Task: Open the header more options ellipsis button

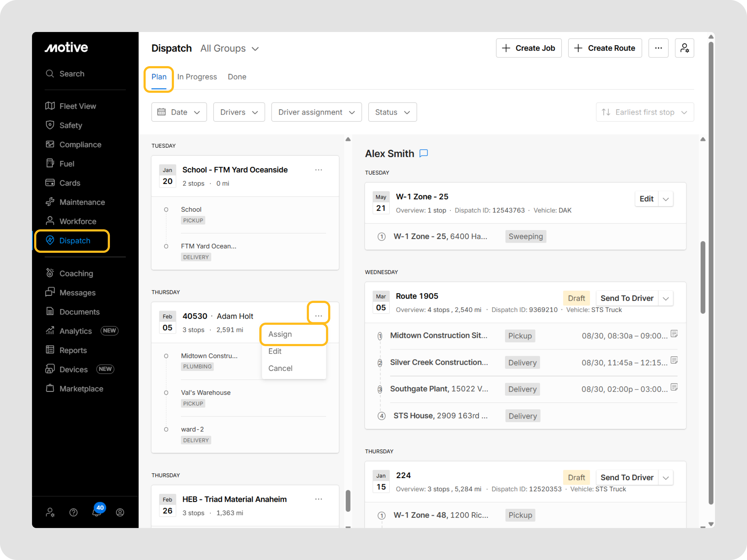Action: tap(658, 48)
